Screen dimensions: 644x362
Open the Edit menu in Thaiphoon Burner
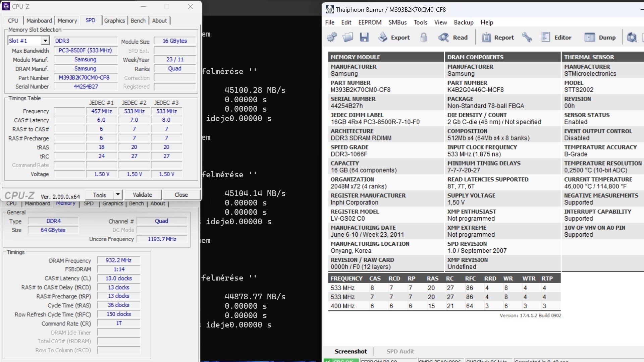(346, 22)
